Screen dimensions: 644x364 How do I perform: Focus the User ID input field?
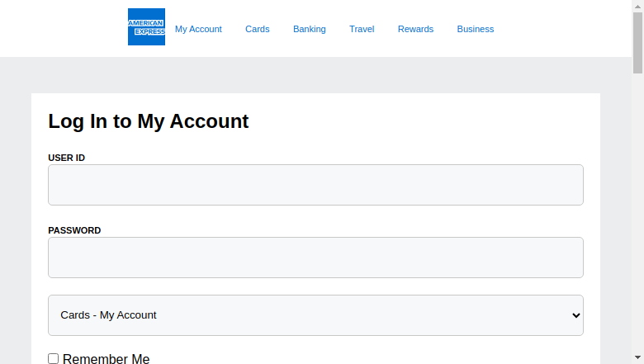(315, 185)
